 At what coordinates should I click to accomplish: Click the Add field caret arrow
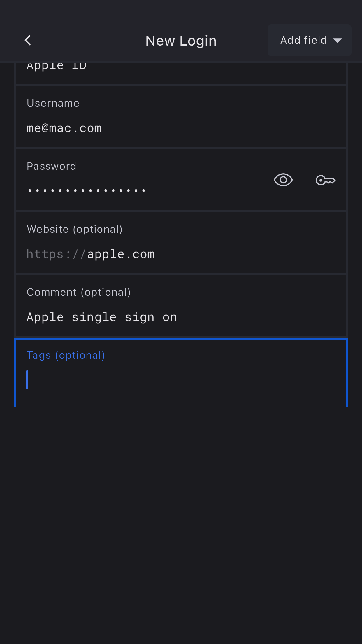[x=338, y=41]
